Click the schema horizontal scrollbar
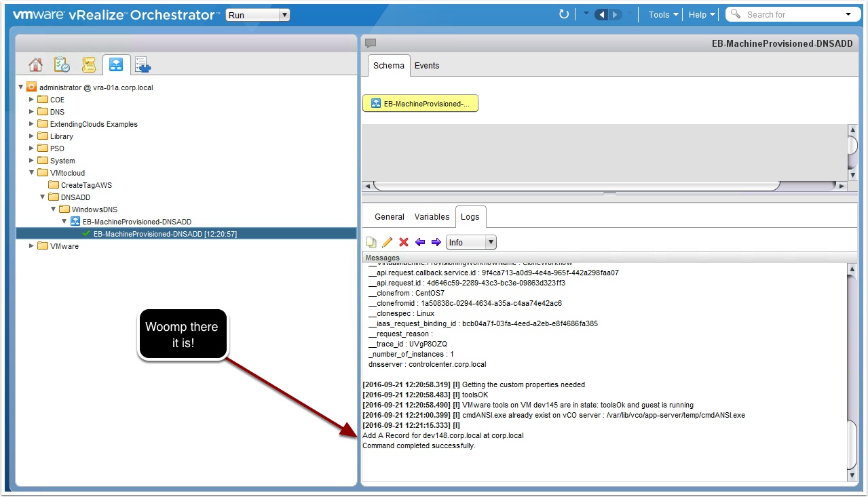Image resolution: width=868 pixels, height=497 pixels. point(576,186)
